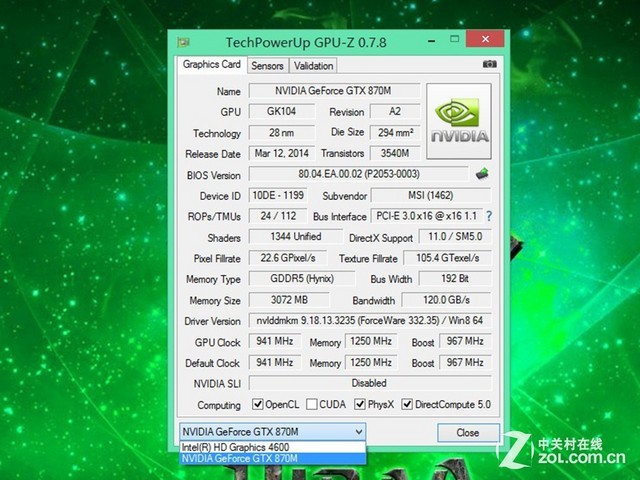
Task: Click Default Clock row Memory 1250 MHz
Action: click(371, 362)
